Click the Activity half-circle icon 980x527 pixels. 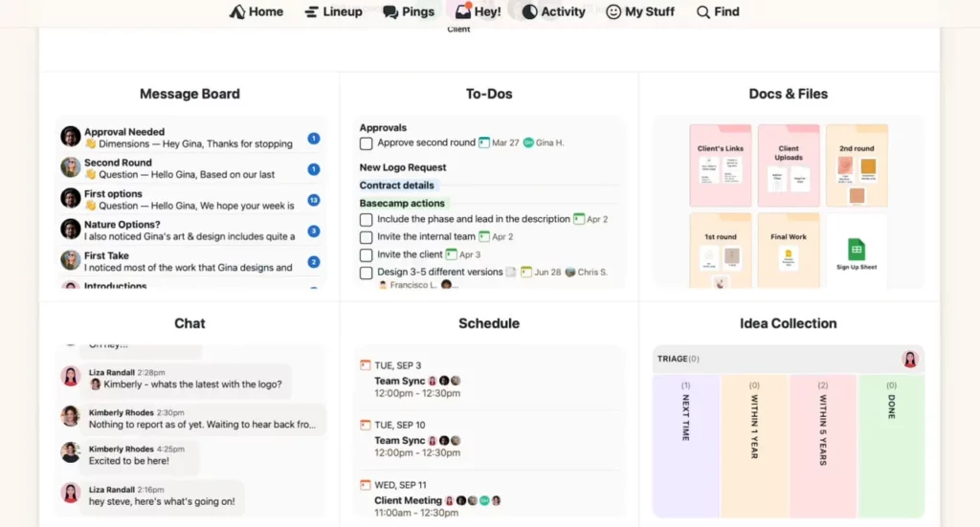(x=529, y=11)
